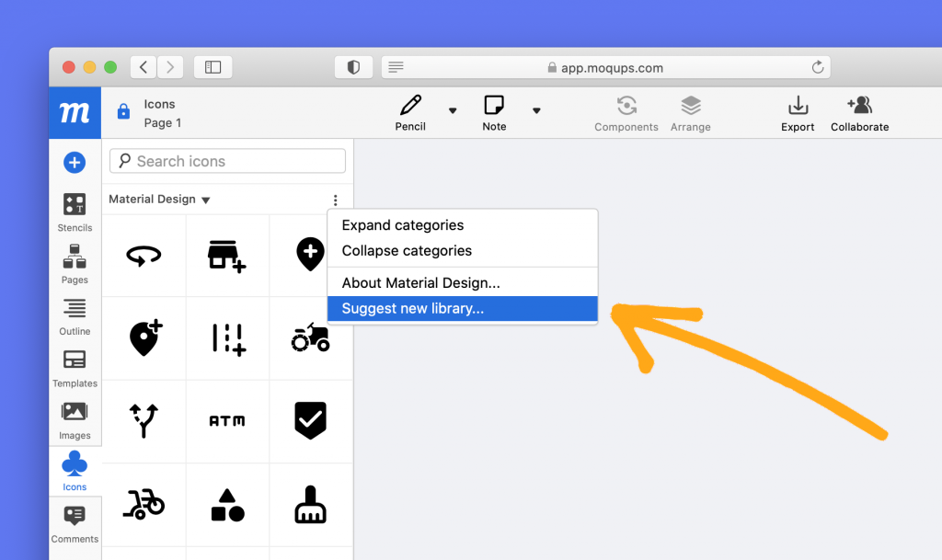Open the dropdown arrow next to Note
This screenshot has width=942, height=560.
[x=536, y=110]
